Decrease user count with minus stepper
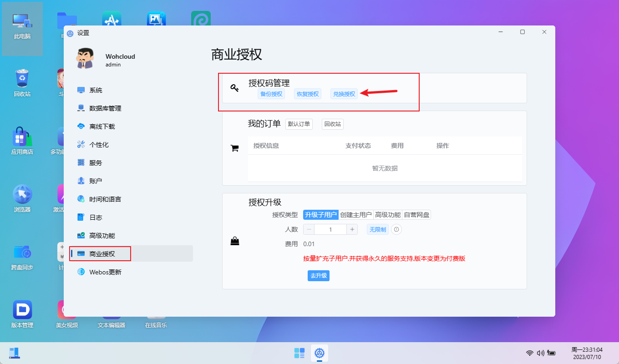The width and height of the screenshot is (619, 364). [x=309, y=230]
